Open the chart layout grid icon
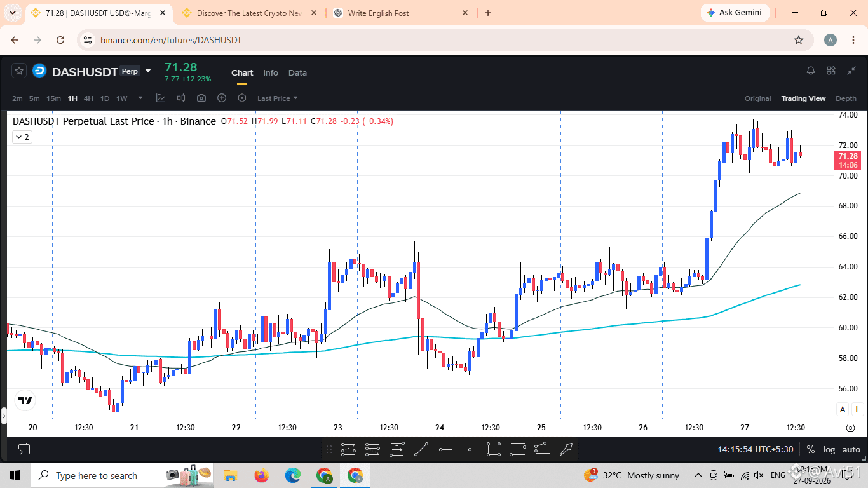Viewport: 868px width, 488px height. [x=831, y=71]
